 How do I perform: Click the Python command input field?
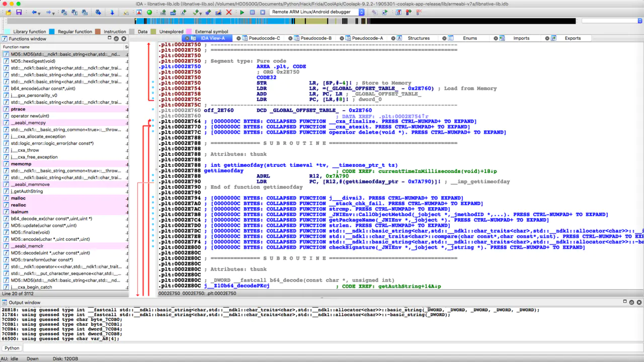click(332, 348)
